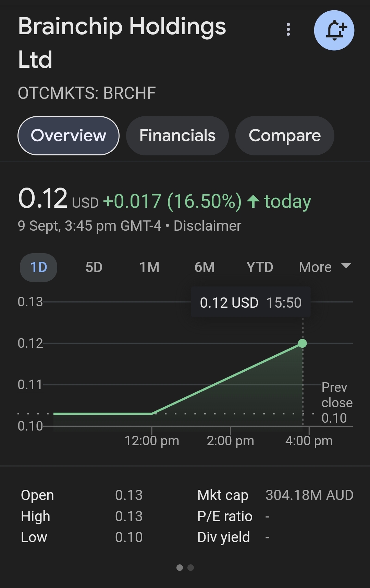The width and height of the screenshot is (370, 588).
Task: Select the 1D chart range
Action: pyautogui.click(x=39, y=267)
